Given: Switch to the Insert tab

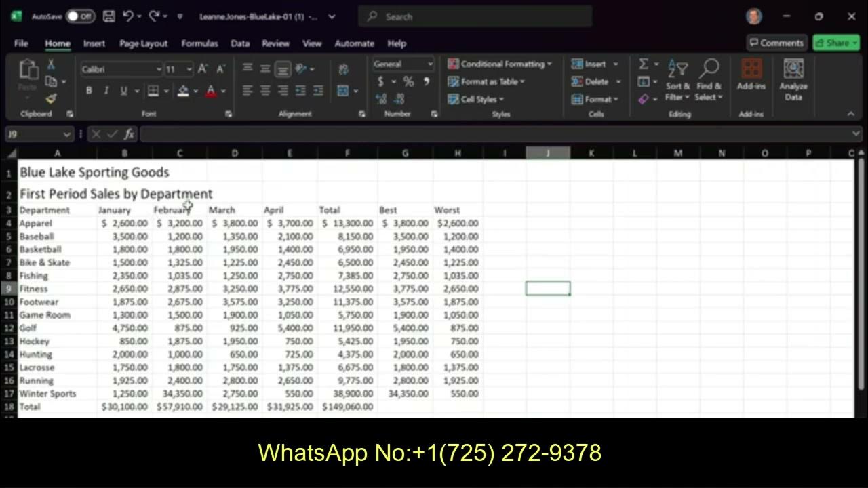Looking at the screenshot, I should pos(94,43).
